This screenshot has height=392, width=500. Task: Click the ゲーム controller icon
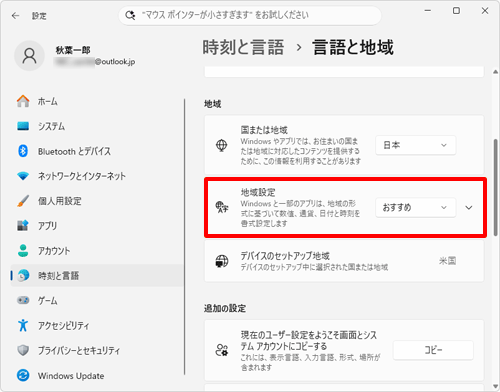[x=23, y=300]
